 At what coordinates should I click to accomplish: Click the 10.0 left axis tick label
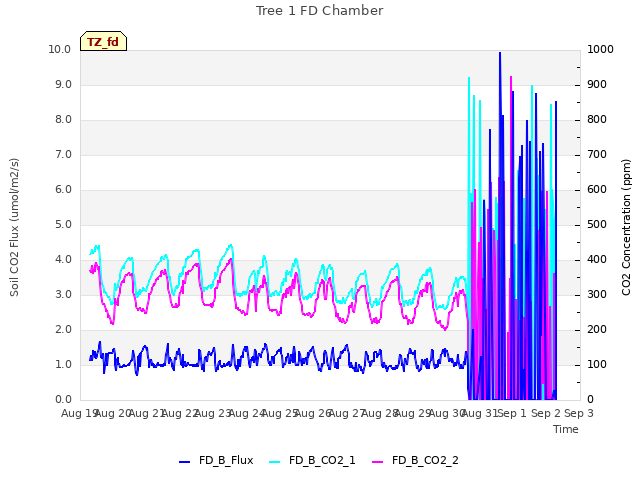tap(60, 49)
